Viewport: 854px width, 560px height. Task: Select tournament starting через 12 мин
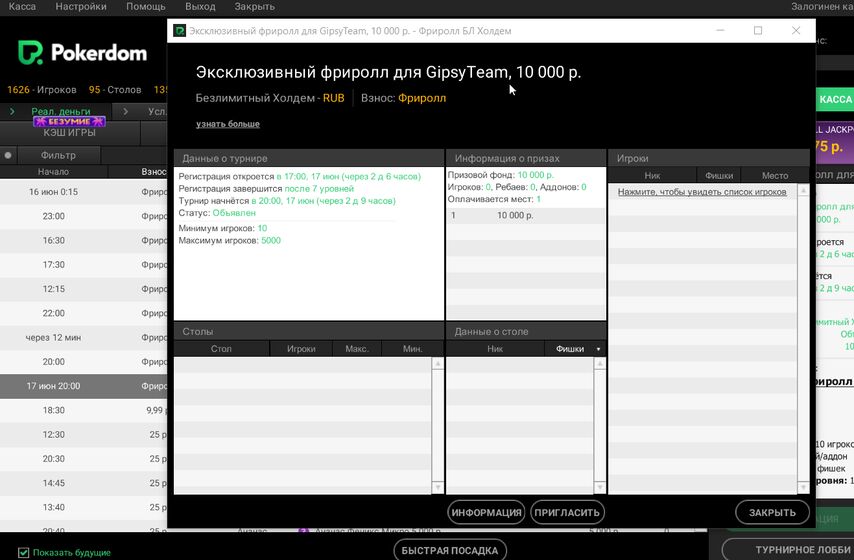83,337
